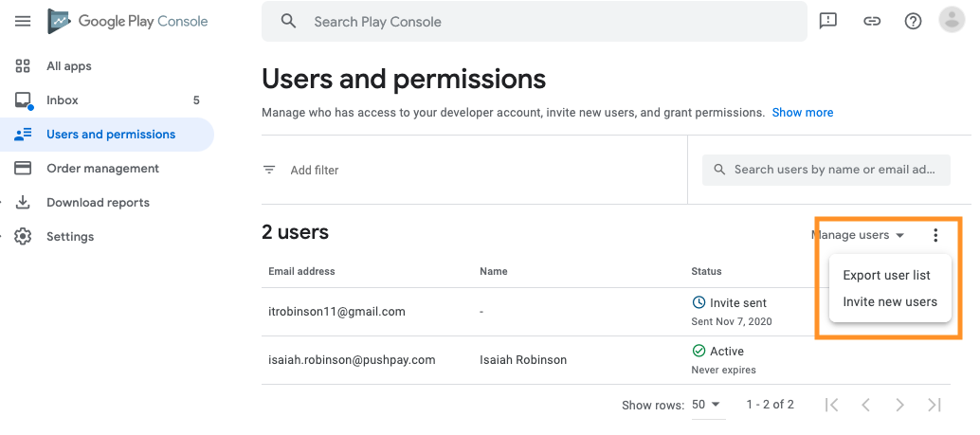The height and width of the screenshot is (435, 980).
Task: Expand the Manage users dropdown
Action: [x=858, y=235]
